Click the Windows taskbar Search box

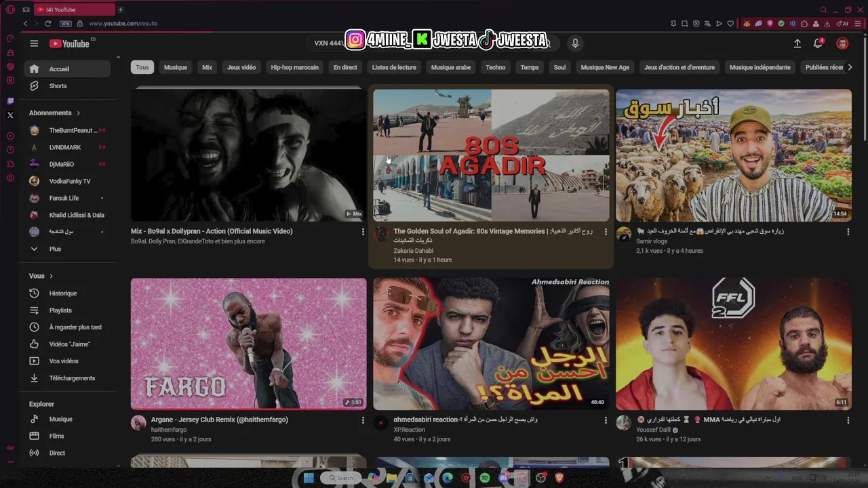[341, 478]
